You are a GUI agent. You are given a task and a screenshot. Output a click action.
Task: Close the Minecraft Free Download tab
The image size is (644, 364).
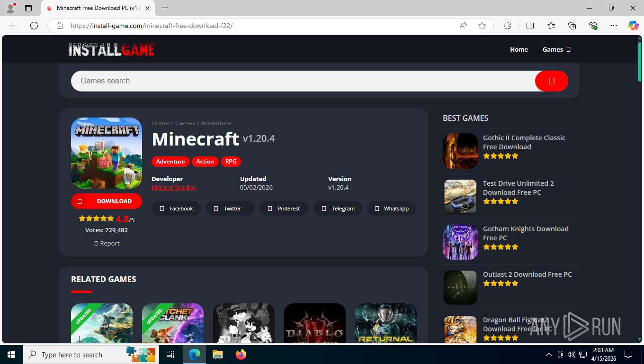tap(147, 8)
